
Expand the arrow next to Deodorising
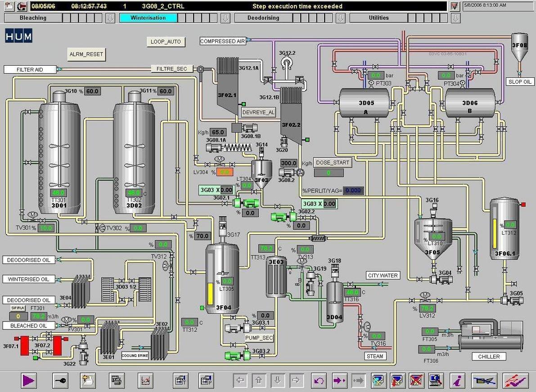341,18
